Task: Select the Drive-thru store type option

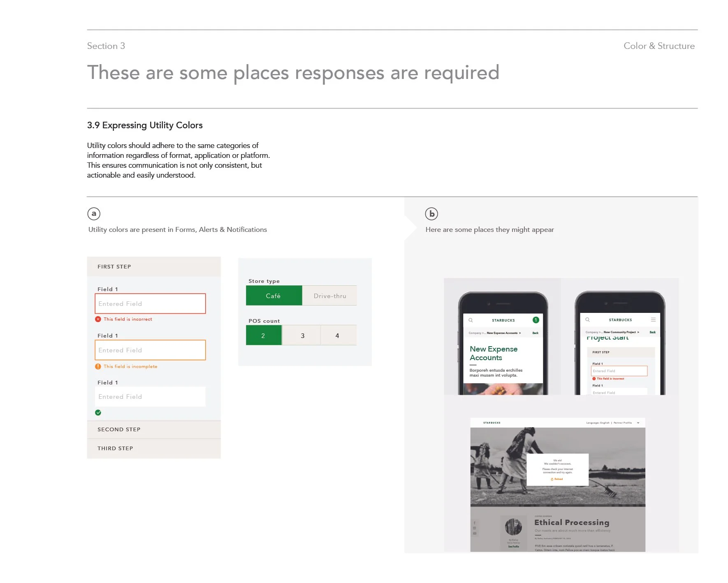Action: click(329, 296)
